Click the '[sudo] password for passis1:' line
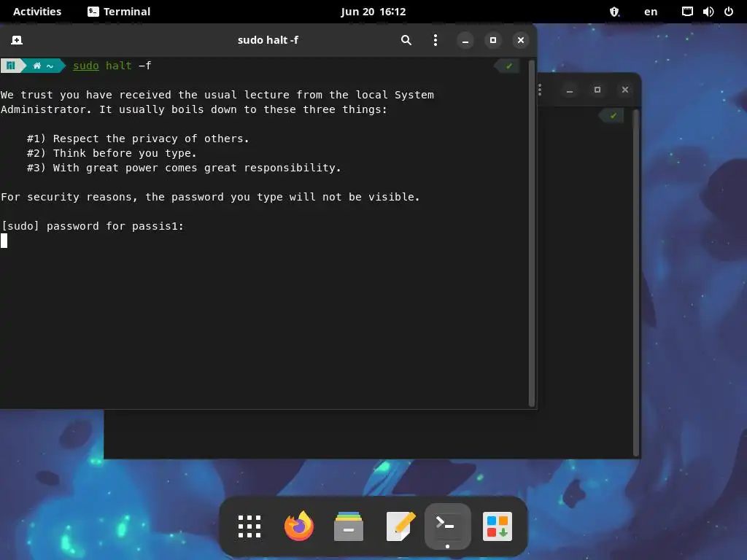The image size is (747, 560). tap(93, 226)
